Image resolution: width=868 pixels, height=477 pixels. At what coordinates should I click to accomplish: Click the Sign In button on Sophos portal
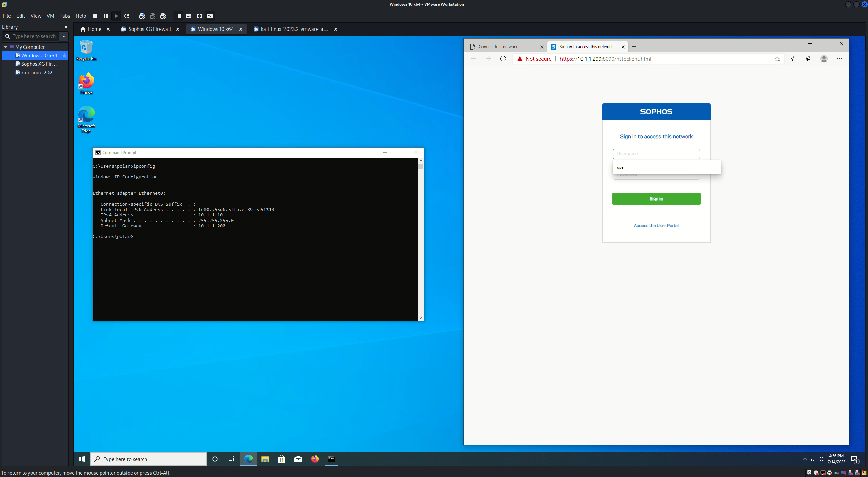click(655, 198)
